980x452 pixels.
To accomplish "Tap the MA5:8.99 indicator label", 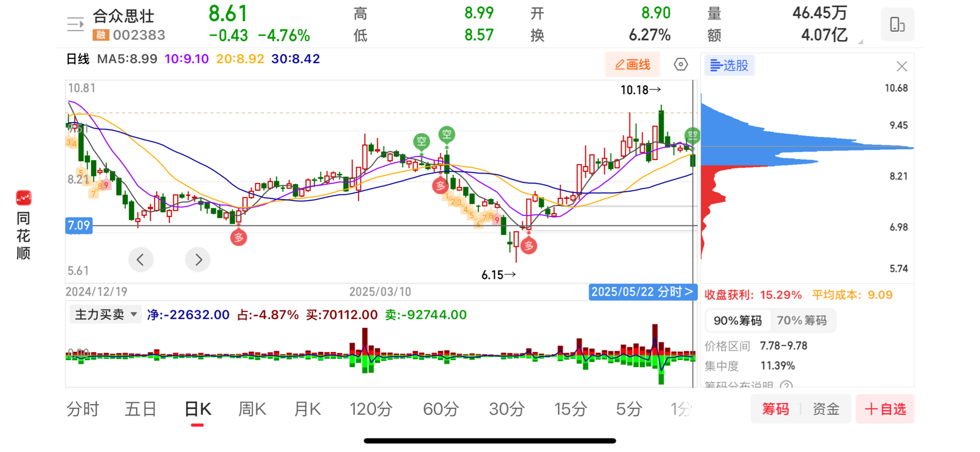I will point(127,59).
